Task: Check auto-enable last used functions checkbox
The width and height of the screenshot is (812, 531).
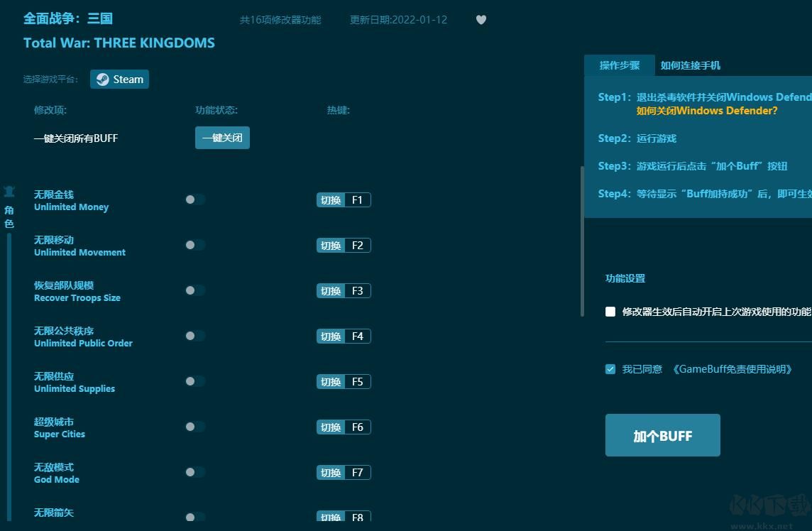Action: (610, 312)
